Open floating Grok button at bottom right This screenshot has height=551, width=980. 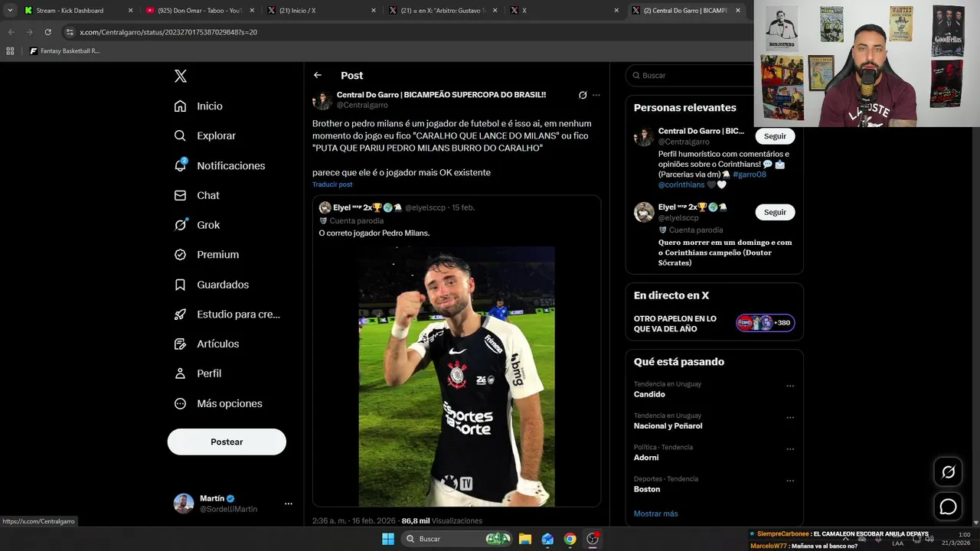948,472
